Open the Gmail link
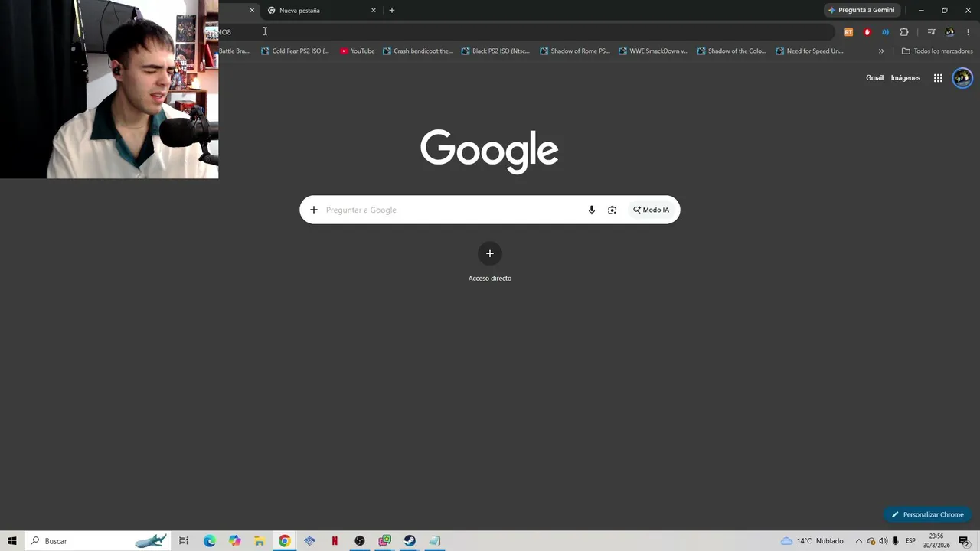Screen dimensions: 980x551 tap(874, 78)
